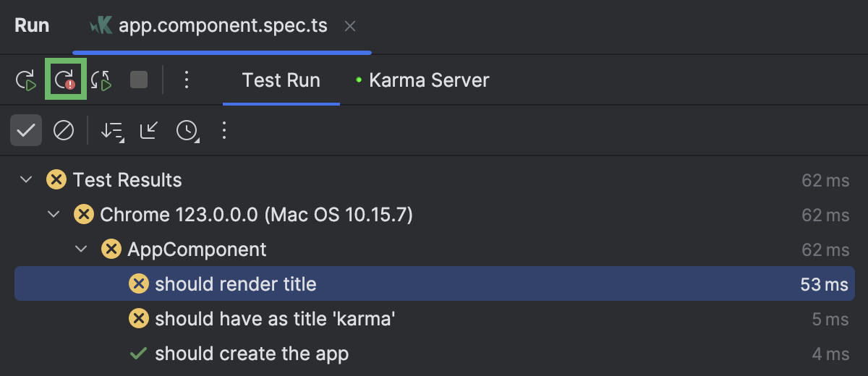This screenshot has height=376, width=868.
Task: Select the app.component.spec.ts run tab
Action: [209, 26]
